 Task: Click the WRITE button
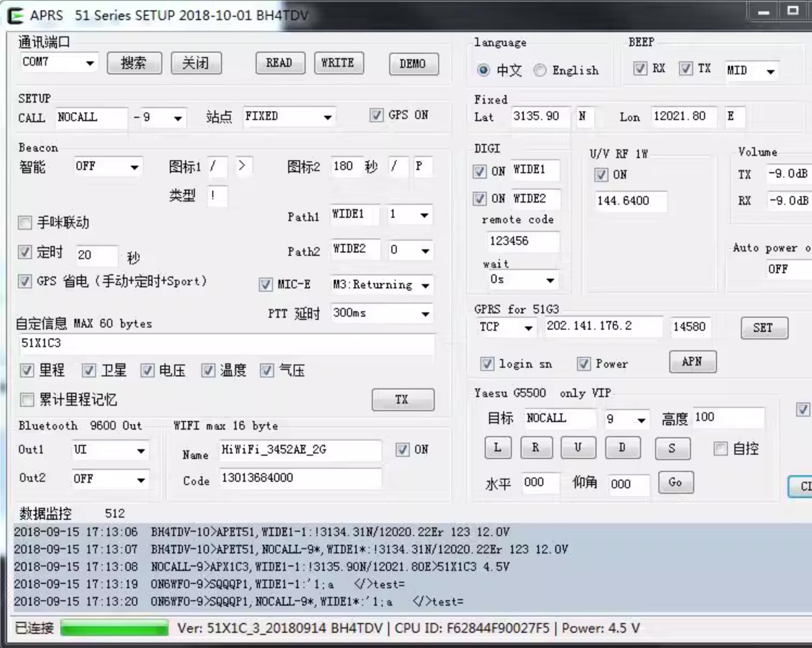coord(339,63)
